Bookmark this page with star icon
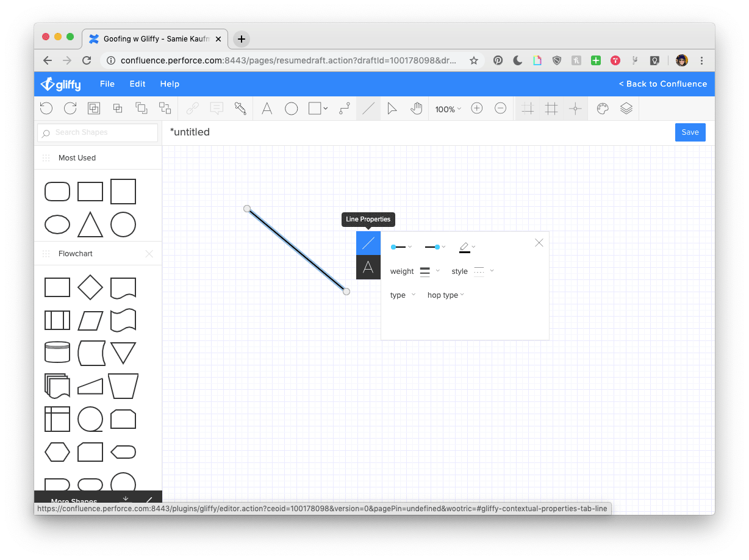 pos(474,60)
